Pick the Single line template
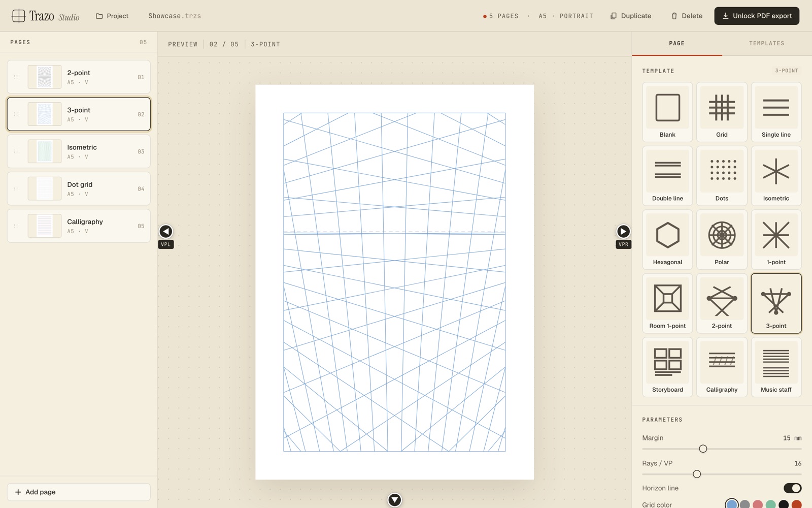Image resolution: width=812 pixels, height=508 pixels. pos(776,112)
